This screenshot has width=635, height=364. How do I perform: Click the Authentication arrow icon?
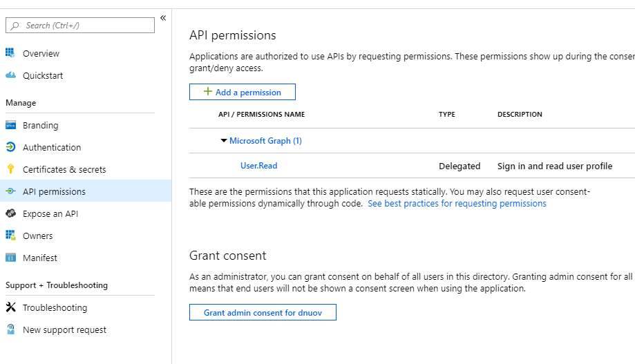click(x=10, y=147)
